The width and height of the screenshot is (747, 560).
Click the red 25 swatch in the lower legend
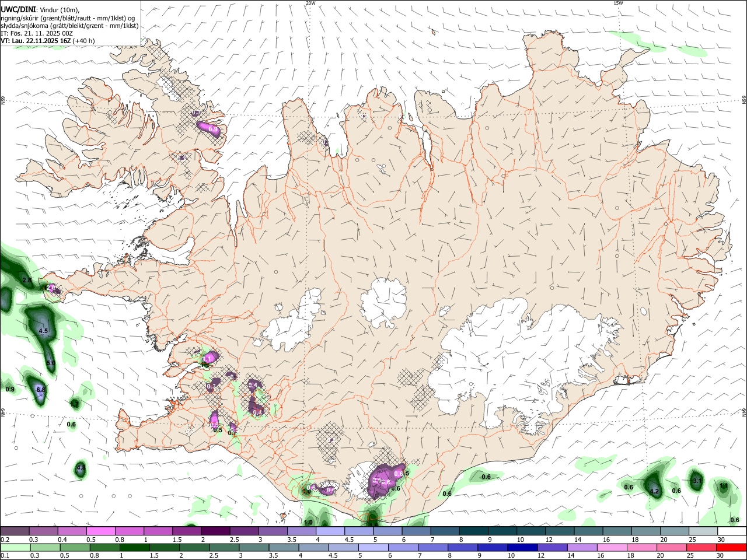[701, 547]
